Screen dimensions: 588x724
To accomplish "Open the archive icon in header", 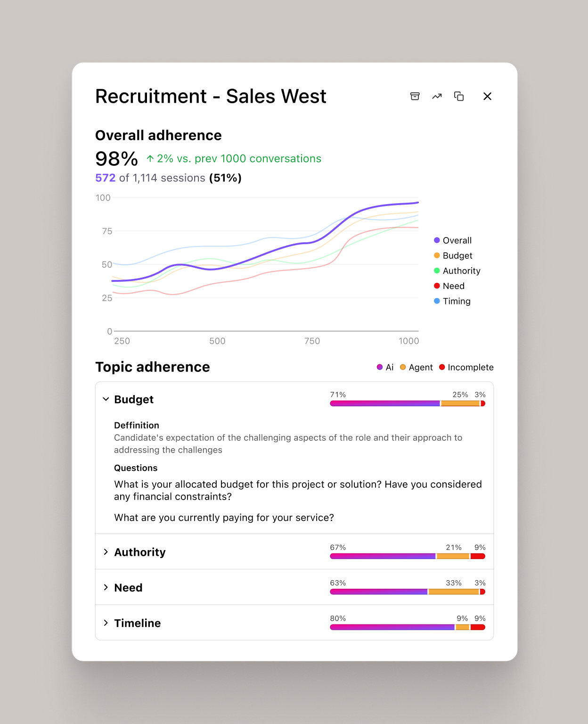I will 415,96.
